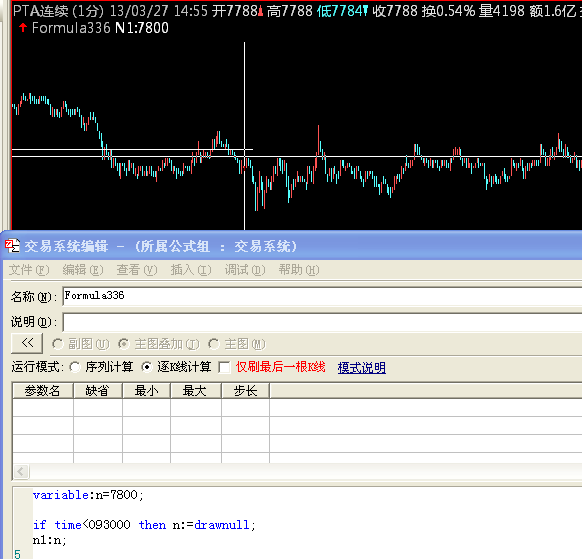
Task: Click the Formula336 N1:7800 indicator label
Action: click(100, 28)
